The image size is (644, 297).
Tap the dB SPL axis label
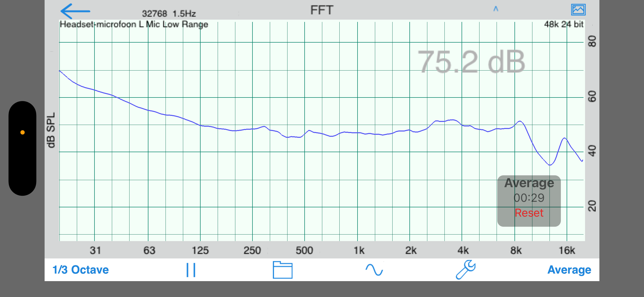point(51,130)
